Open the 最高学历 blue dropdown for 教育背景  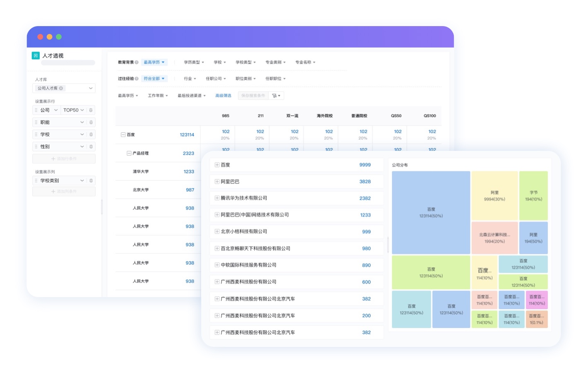[x=154, y=62]
